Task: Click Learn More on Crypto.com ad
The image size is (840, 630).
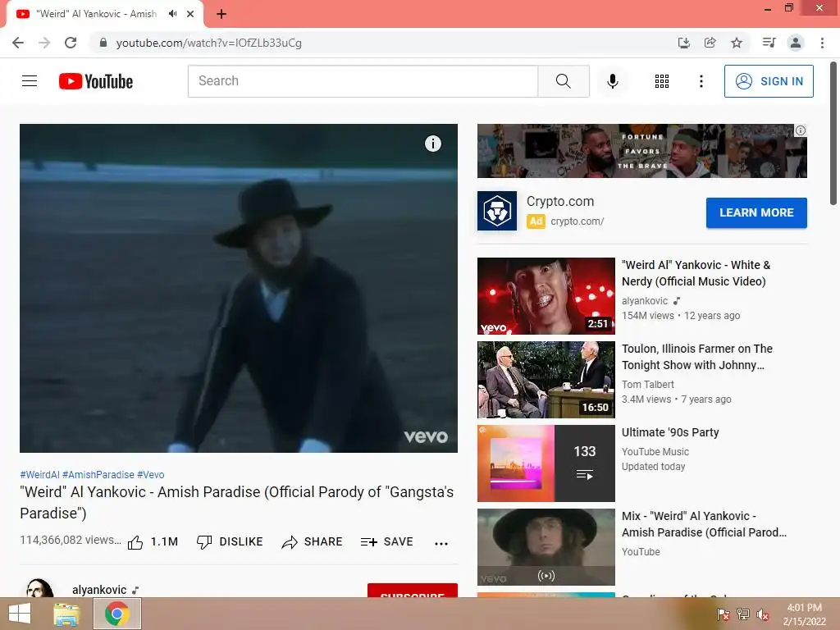Action: [x=756, y=212]
